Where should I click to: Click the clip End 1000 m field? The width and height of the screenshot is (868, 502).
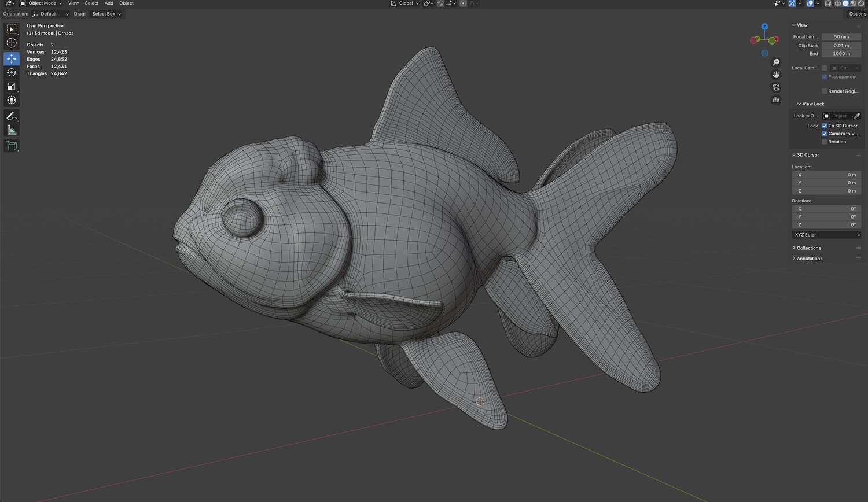coord(841,54)
